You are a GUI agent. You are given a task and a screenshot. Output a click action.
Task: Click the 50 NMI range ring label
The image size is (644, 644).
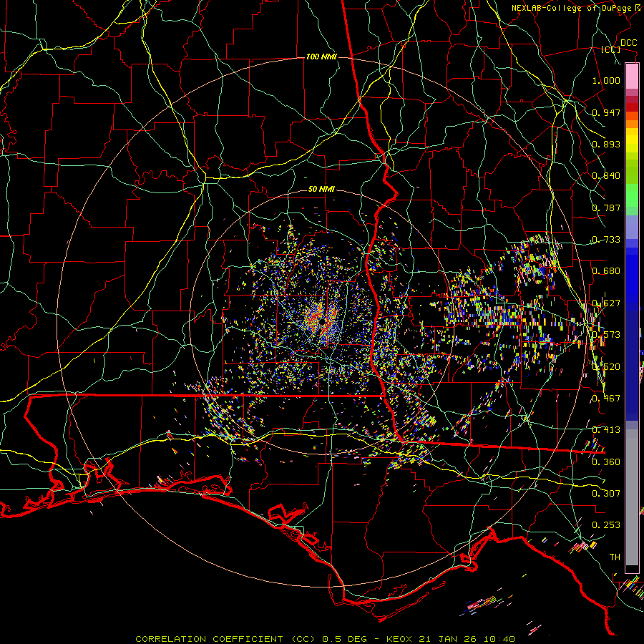[321, 189]
